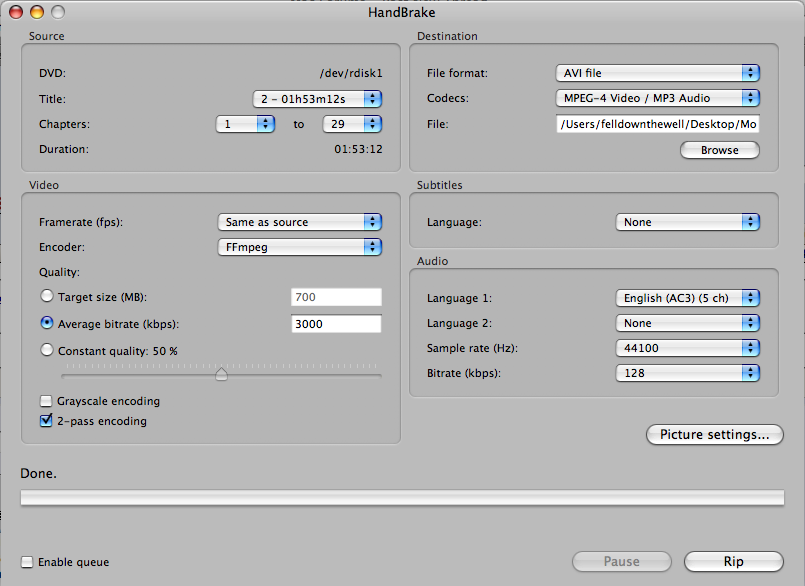Select the Target size (MB) radio button
The width and height of the screenshot is (805, 586).
click(x=47, y=296)
